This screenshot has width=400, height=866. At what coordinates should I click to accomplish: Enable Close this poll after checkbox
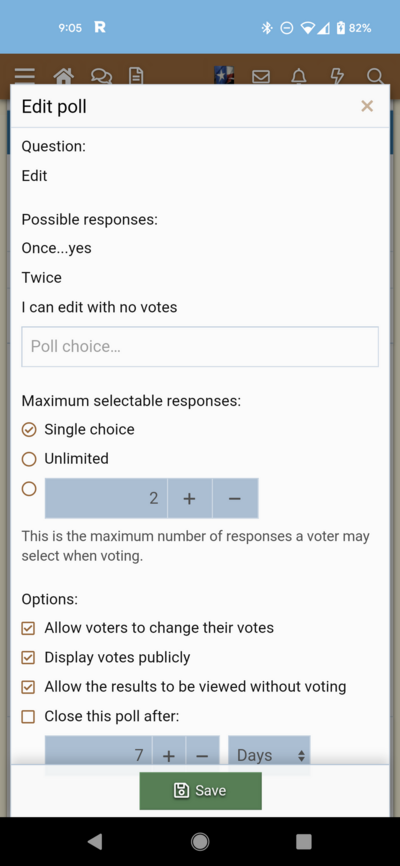(28, 717)
